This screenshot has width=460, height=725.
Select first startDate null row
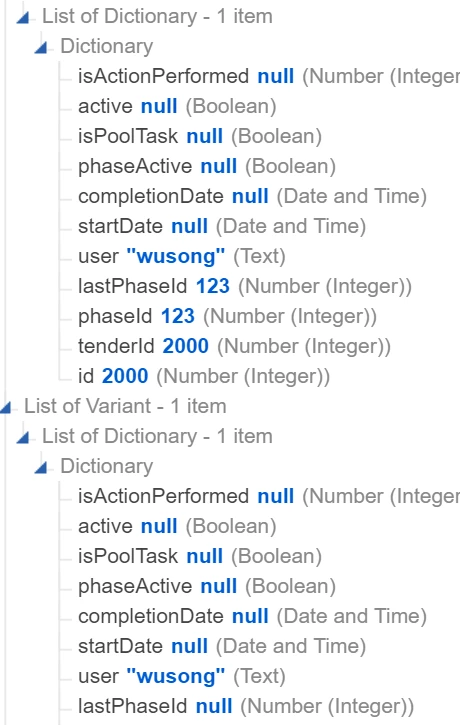(x=222, y=227)
